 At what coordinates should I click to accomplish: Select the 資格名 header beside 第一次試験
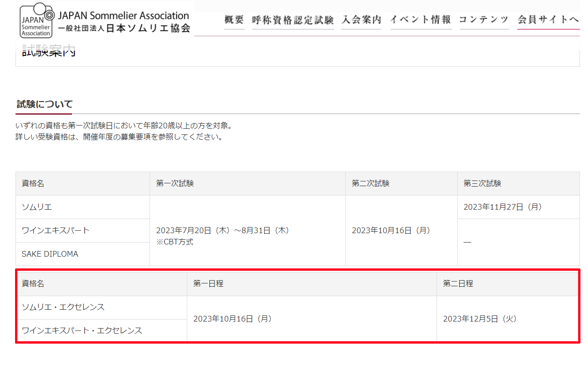click(83, 183)
